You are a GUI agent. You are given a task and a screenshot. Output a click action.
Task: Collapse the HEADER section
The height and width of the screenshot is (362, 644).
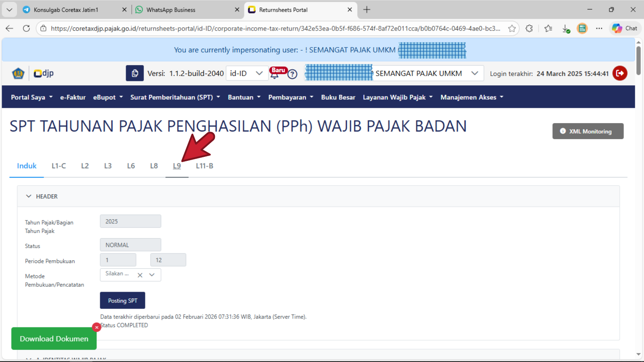29,196
